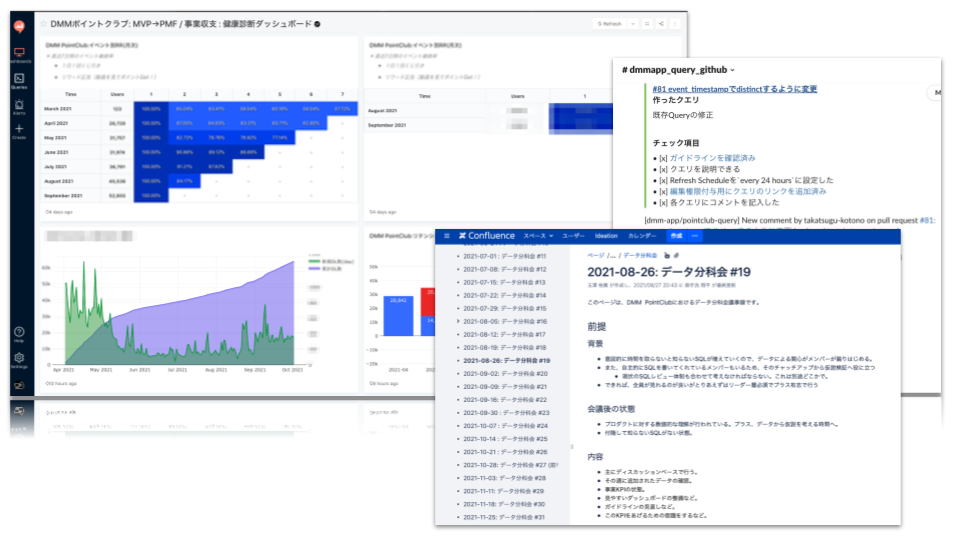Open Alerts in the Redash sidebar
The width and height of the screenshot is (960, 540).
20,107
